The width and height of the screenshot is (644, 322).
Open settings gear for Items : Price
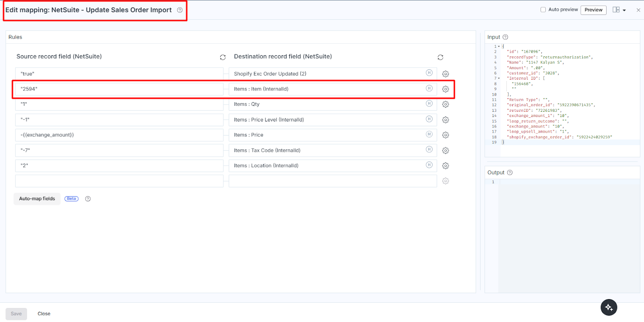446,135
